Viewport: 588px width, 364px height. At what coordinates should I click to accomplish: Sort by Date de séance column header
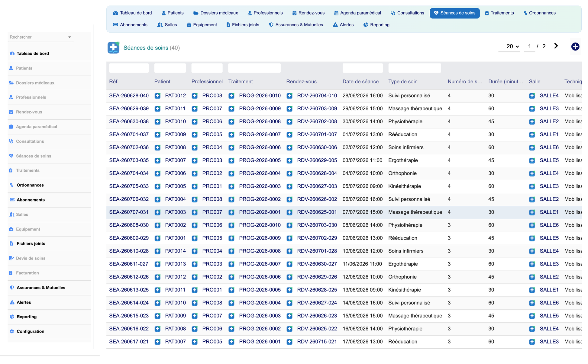[360, 82]
